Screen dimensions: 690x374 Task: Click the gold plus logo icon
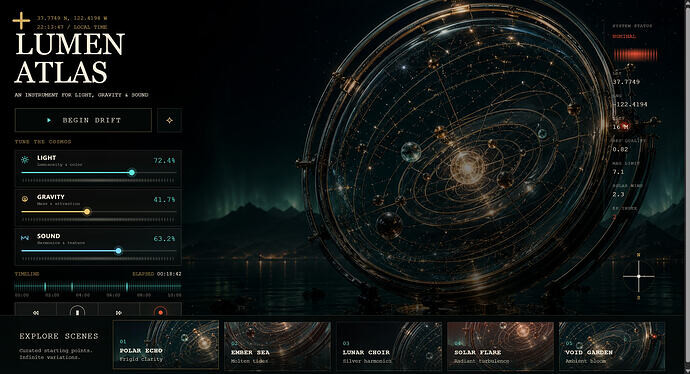click(21, 21)
